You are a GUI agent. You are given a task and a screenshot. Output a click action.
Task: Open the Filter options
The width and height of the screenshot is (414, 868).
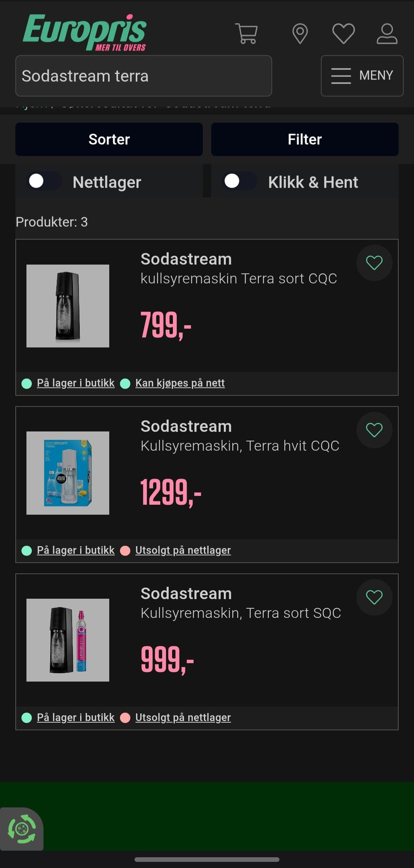coord(304,139)
